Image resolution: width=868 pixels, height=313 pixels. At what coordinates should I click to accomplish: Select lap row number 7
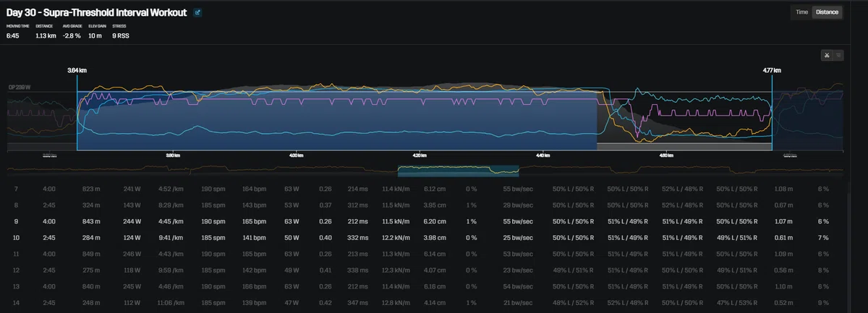click(x=423, y=189)
